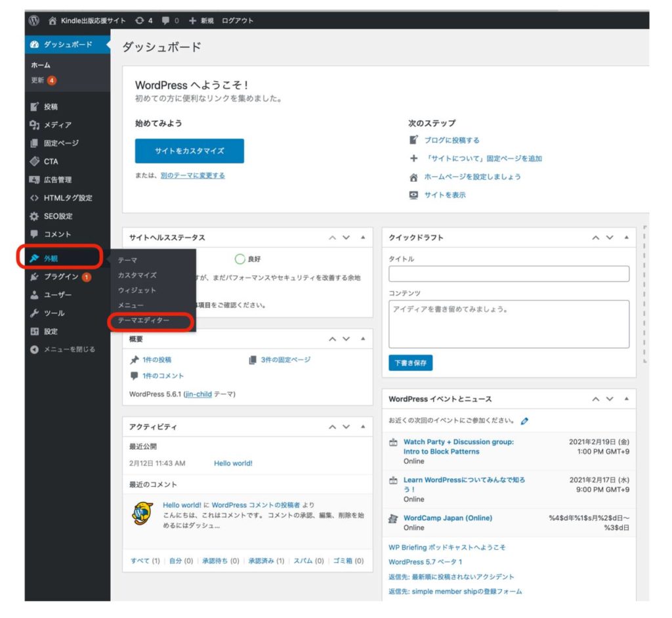Open WordPress 5.7 ベータ 1 news link
The image size is (672, 618).
pos(425,562)
